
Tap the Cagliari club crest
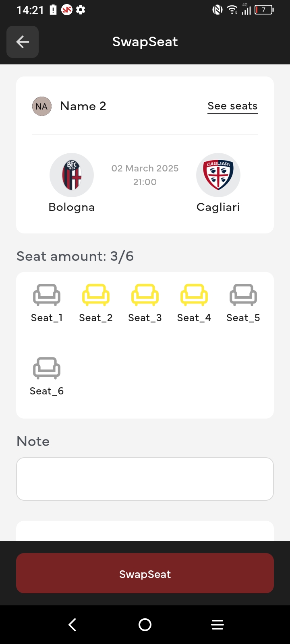click(x=218, y=175)
